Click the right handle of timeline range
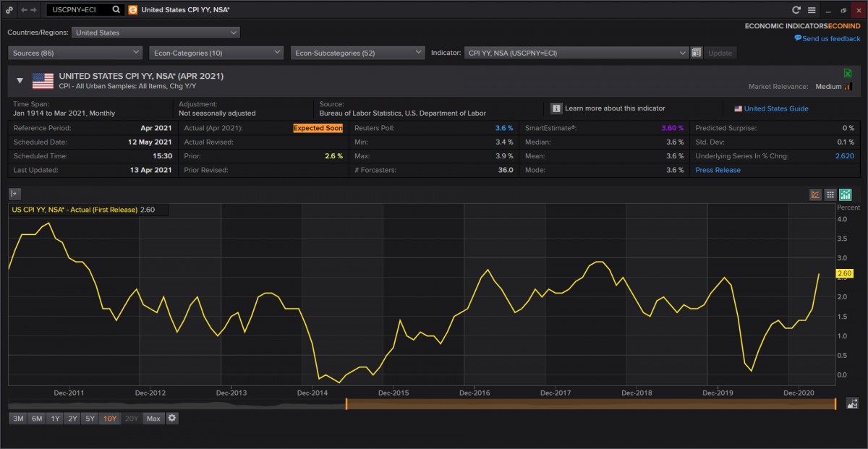 pos(835,403)
